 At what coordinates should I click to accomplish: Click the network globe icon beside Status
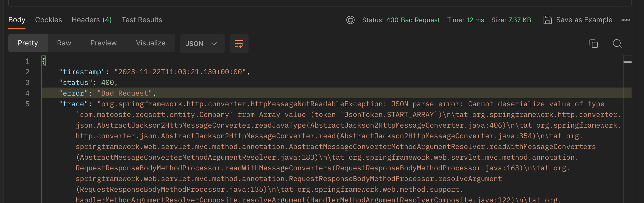350,20
